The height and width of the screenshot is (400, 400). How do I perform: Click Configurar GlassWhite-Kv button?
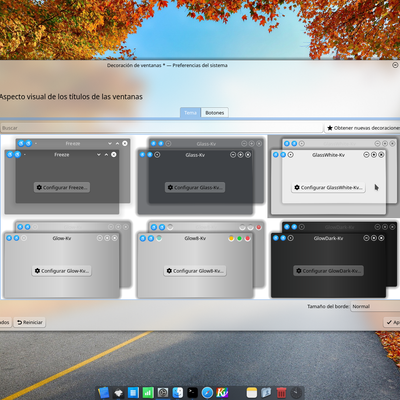(x=328, y=187)
